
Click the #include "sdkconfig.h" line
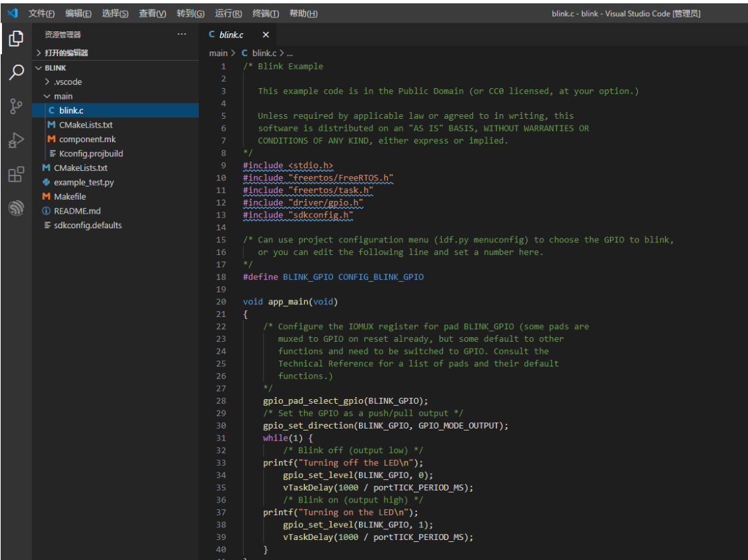(x=298, y=215)
